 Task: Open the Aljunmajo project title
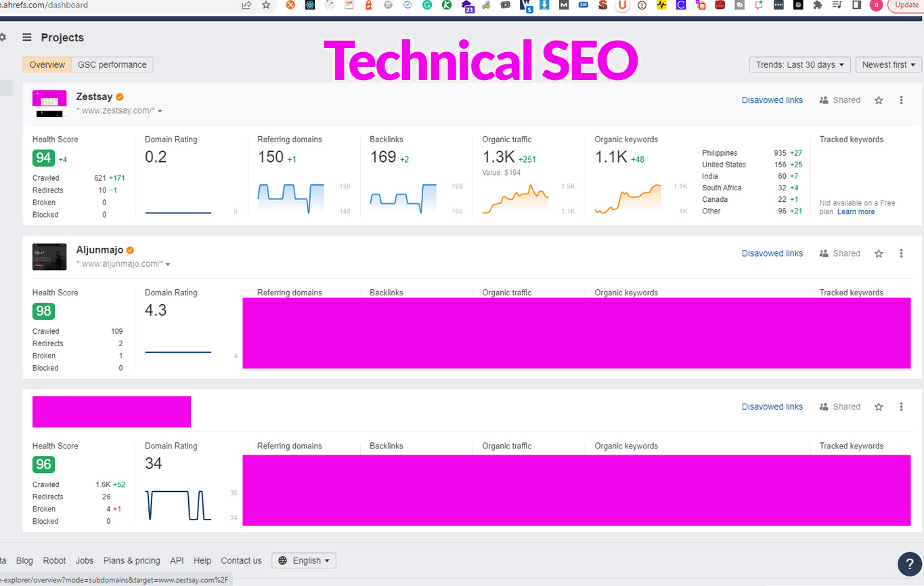coord(100,250)
